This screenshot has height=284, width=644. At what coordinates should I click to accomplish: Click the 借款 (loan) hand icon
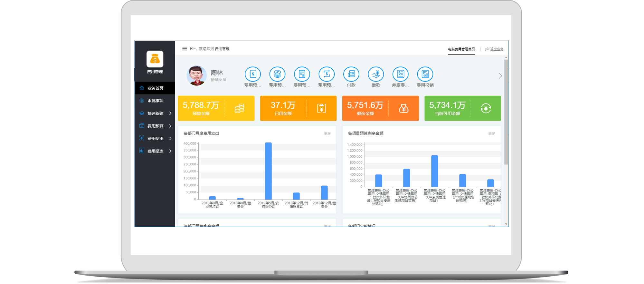pyautogui.click(x=376, y=74)
